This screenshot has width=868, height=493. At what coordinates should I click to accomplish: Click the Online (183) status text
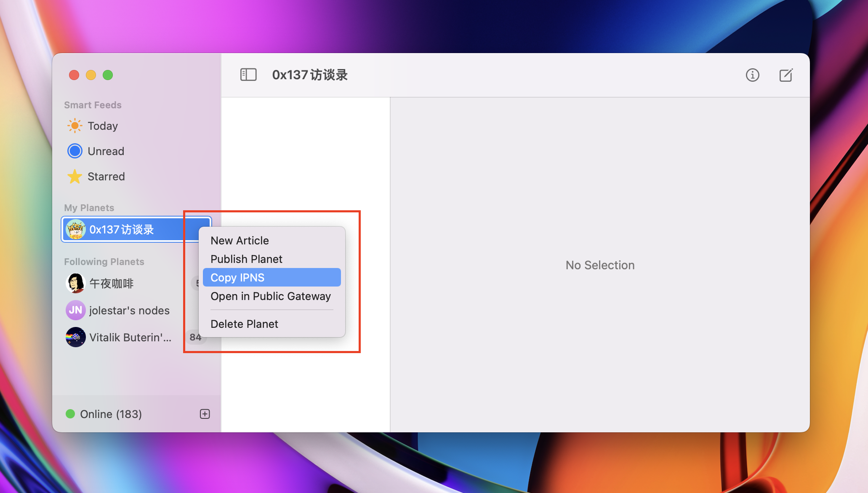111,414
